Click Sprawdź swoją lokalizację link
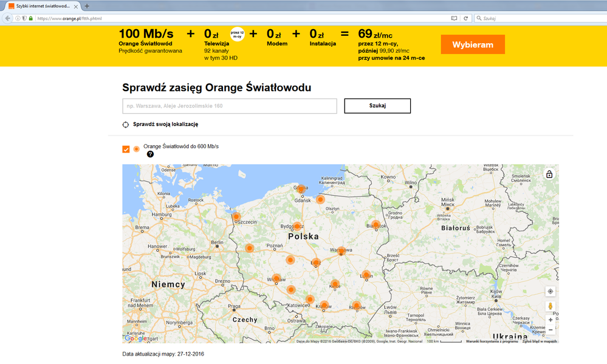Viewport: 607px width, 364px height. (165, 125)
